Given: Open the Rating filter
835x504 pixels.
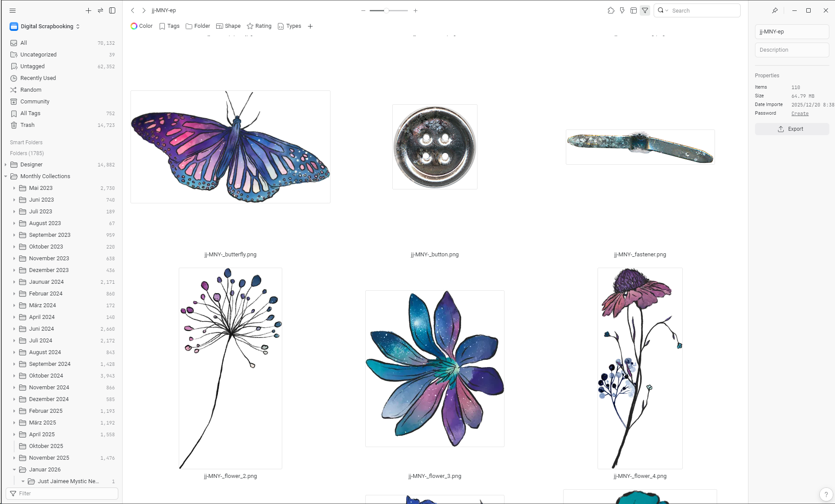Looking at the screenshot, I should (259, 26).
